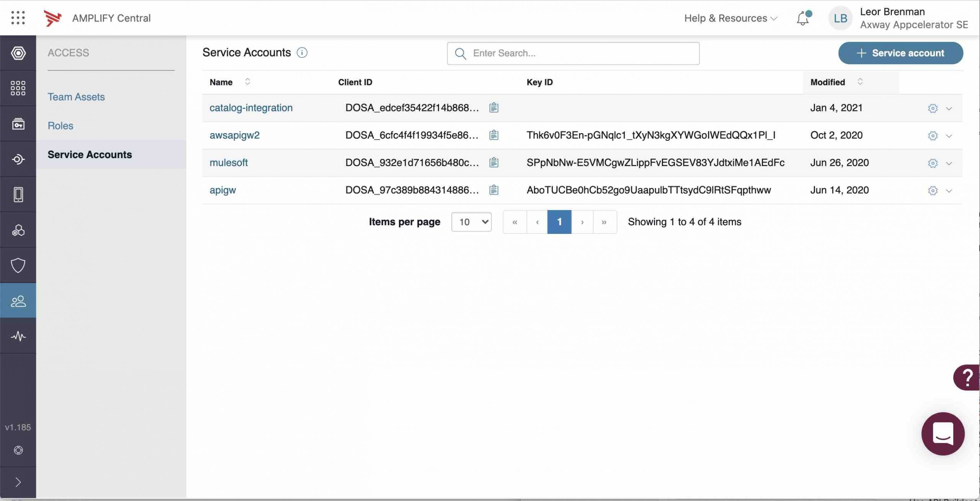Open the LB user avatar menu
980x501 pixels.
[x=840, y=18]
